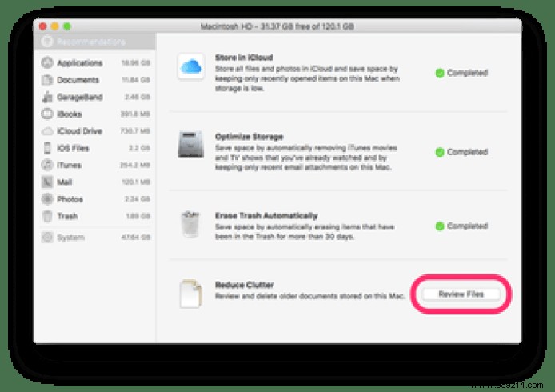
Task: Click Completed text for Optimize Storage
Action: pyautogui.click(x=467, y=152)
